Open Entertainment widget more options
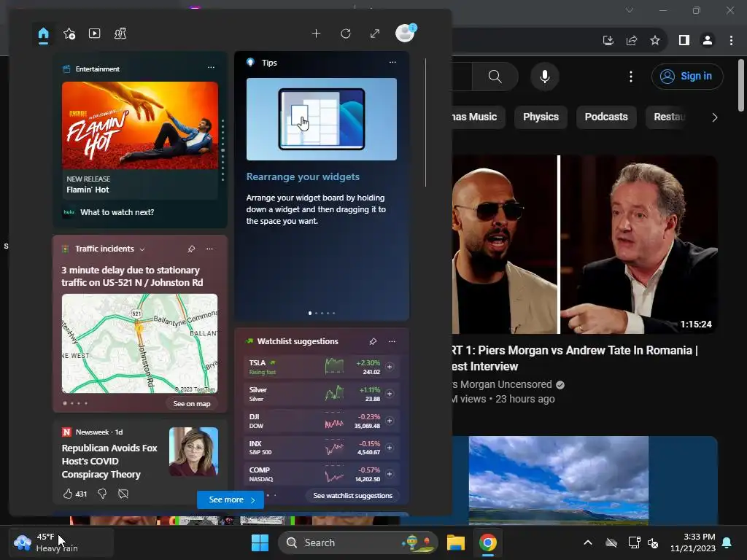Image resolution: width=747 pixels, height=560 pixels. pyautogui.click(x=211, y=68)
